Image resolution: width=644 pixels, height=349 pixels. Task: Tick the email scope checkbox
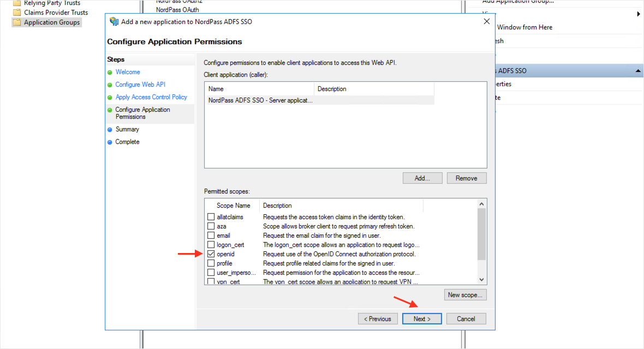click(x=211, y=235)
